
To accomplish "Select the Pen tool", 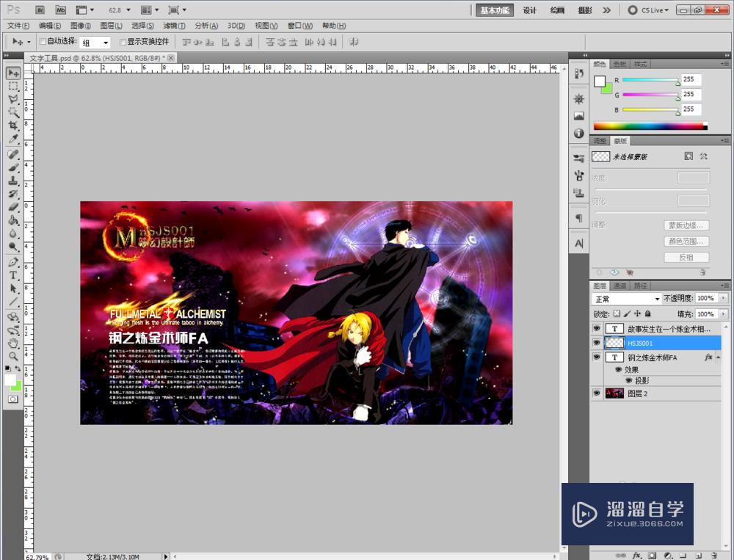I will [x=13, y=262].
